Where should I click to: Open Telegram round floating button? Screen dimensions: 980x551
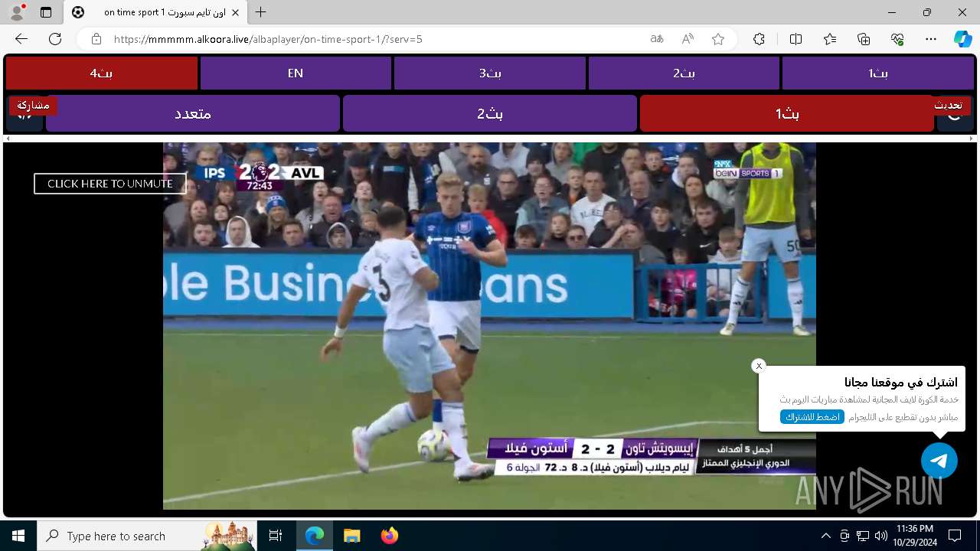939,461
